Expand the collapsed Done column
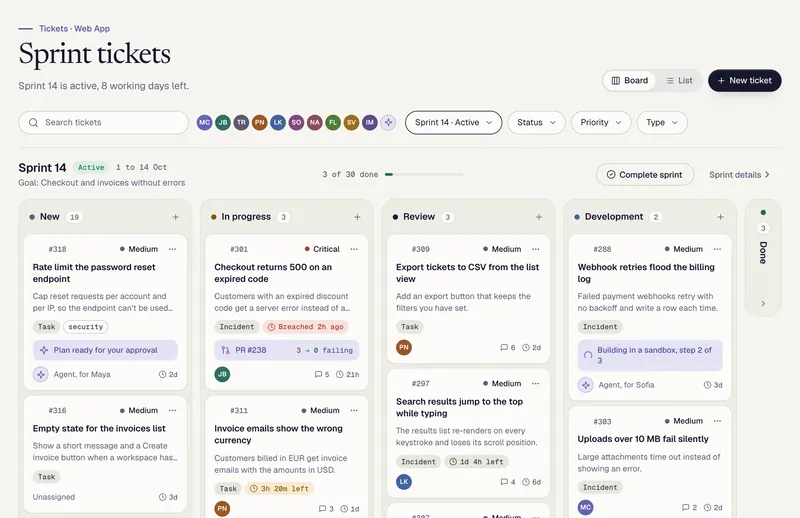The image size is (800, 518). point(763,303)
